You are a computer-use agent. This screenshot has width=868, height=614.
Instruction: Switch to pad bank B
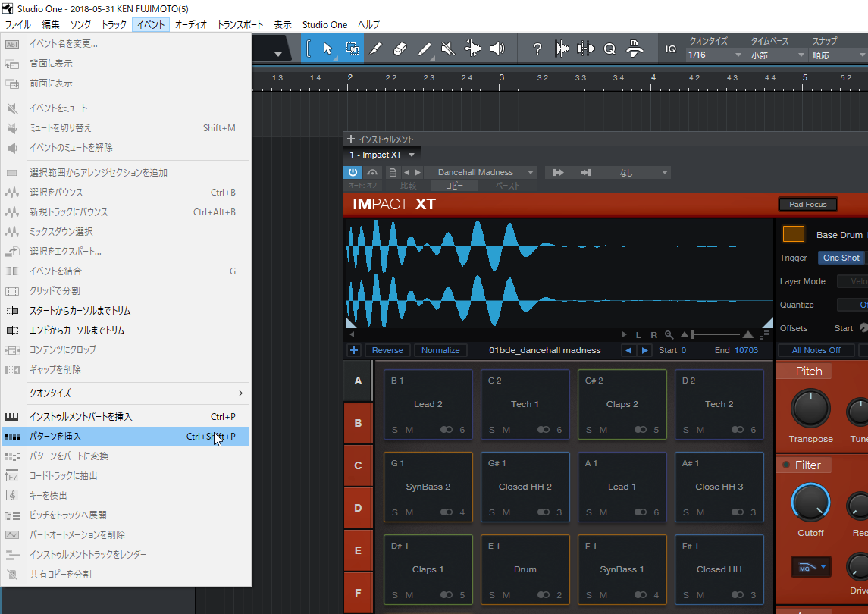point(358,423)
